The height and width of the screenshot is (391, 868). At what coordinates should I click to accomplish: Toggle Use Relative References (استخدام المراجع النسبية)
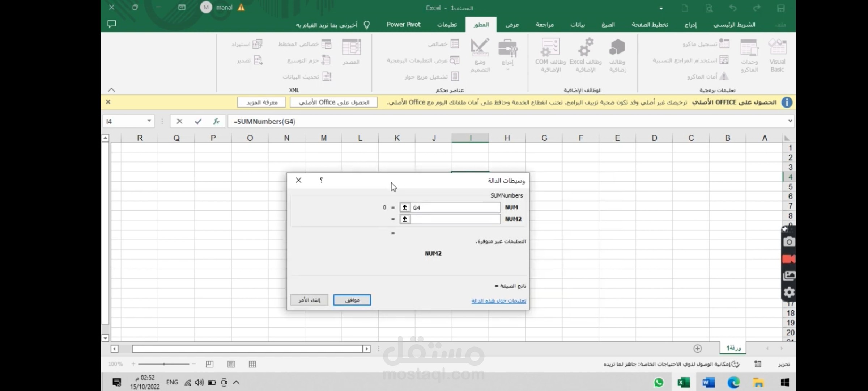tap(690, 60)
